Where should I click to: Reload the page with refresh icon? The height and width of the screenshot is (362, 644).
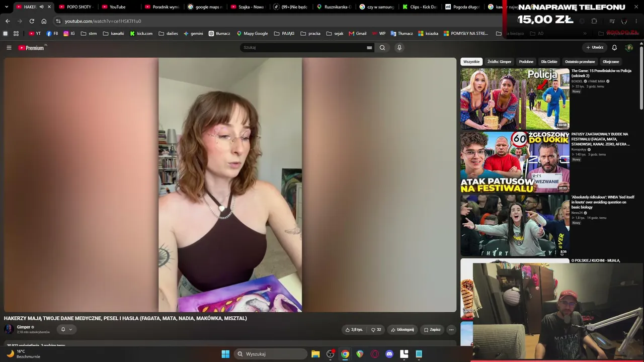click(x=32, y=21)
